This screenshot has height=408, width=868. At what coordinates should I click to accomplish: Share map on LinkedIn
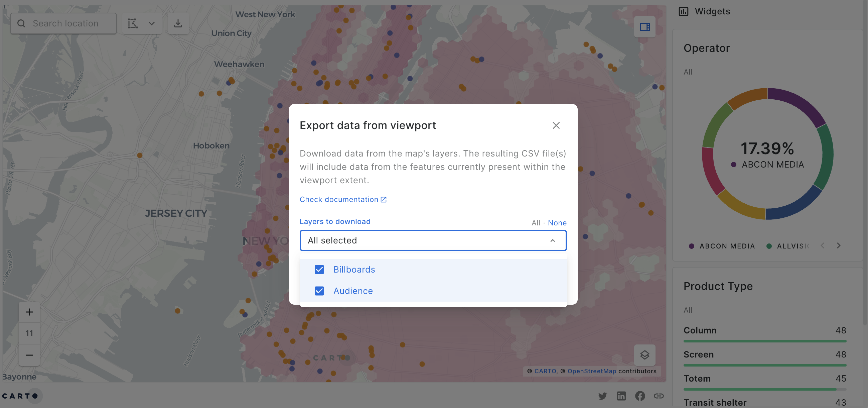621,396
